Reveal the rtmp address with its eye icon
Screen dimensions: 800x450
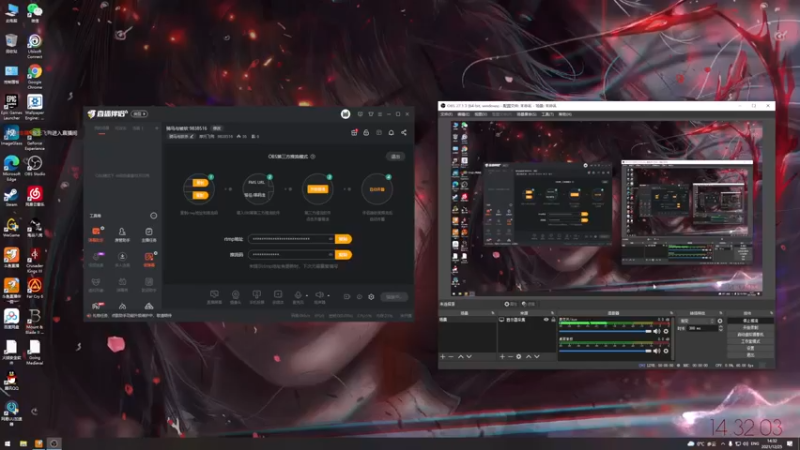[x=331, y=239]
